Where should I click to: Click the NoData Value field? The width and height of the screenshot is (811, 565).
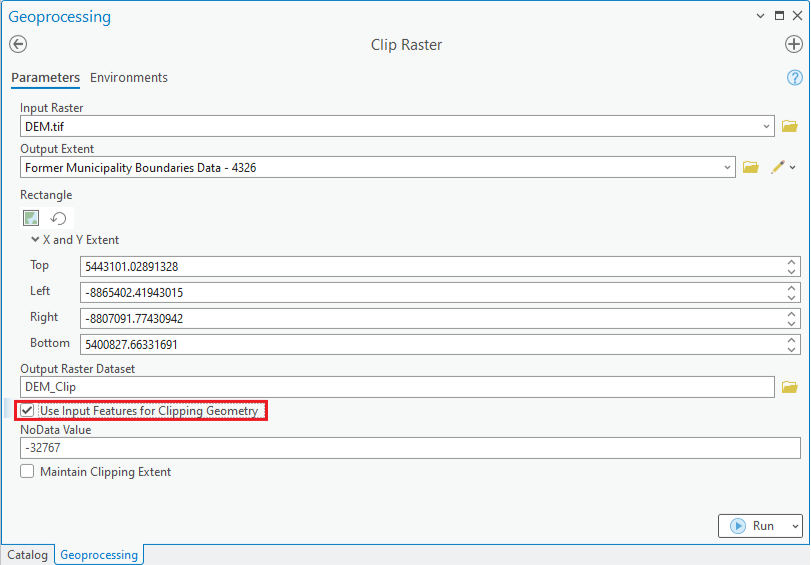pyautogui.click(x=410, y=448)
